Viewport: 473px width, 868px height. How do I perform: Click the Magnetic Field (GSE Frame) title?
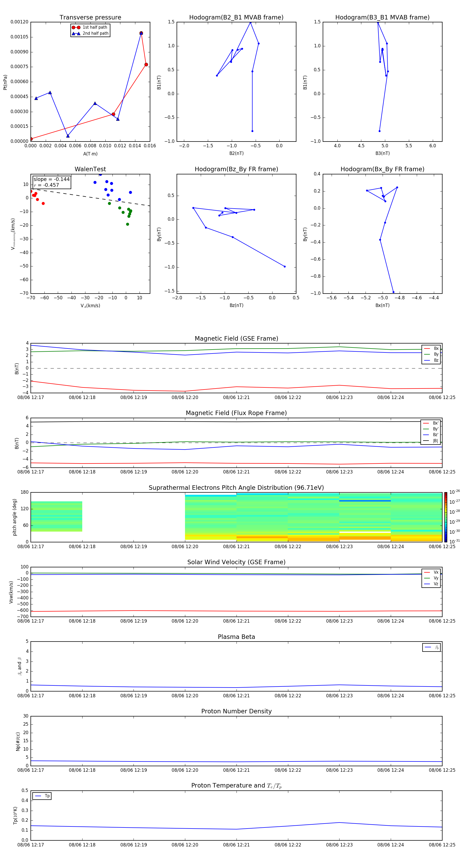click(x=236, y=339)
